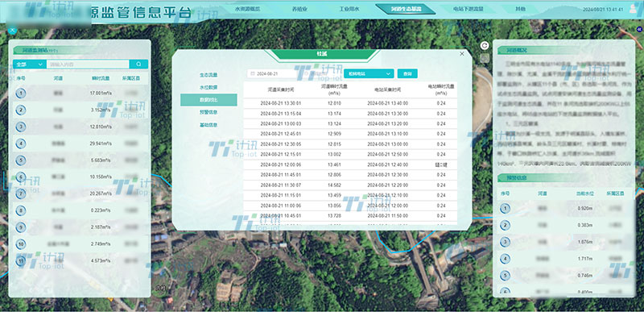Select station number 8 badge with 0.223m³/s
Viewport: 644px width, 312px height.
pos(21,210)
